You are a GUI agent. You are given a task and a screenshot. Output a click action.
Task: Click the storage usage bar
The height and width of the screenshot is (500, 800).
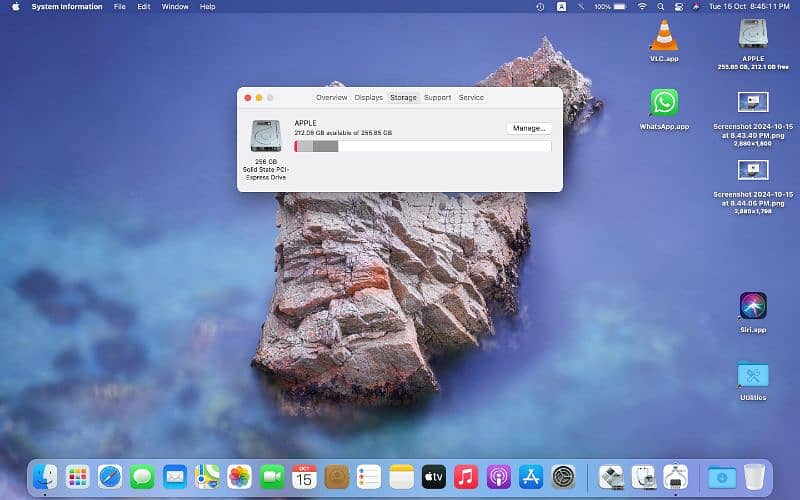tap(422, 146)
